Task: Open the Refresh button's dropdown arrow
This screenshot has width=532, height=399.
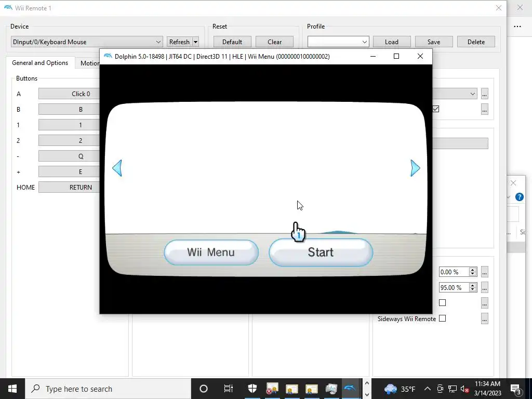Action: click(x=195, y=42)
